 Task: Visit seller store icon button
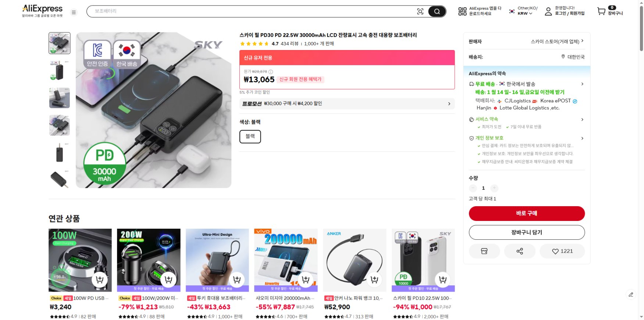coord(484,251)
